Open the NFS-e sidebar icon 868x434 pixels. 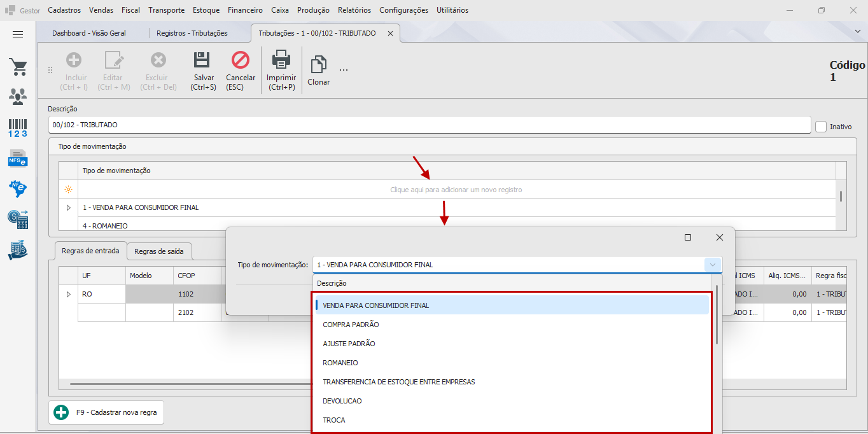coord(18,158)
